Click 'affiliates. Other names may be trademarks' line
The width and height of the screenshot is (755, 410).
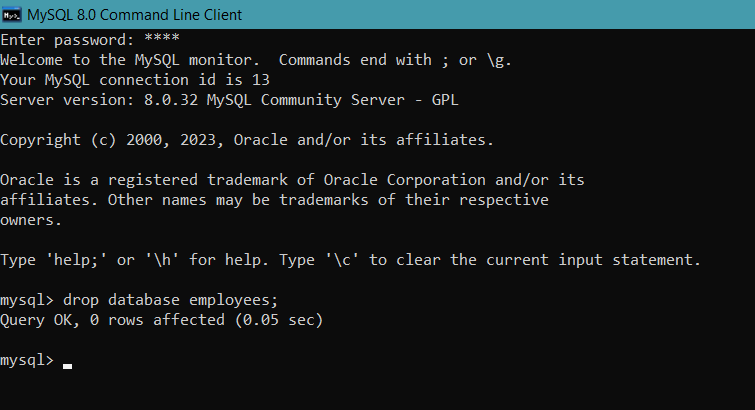274,200
